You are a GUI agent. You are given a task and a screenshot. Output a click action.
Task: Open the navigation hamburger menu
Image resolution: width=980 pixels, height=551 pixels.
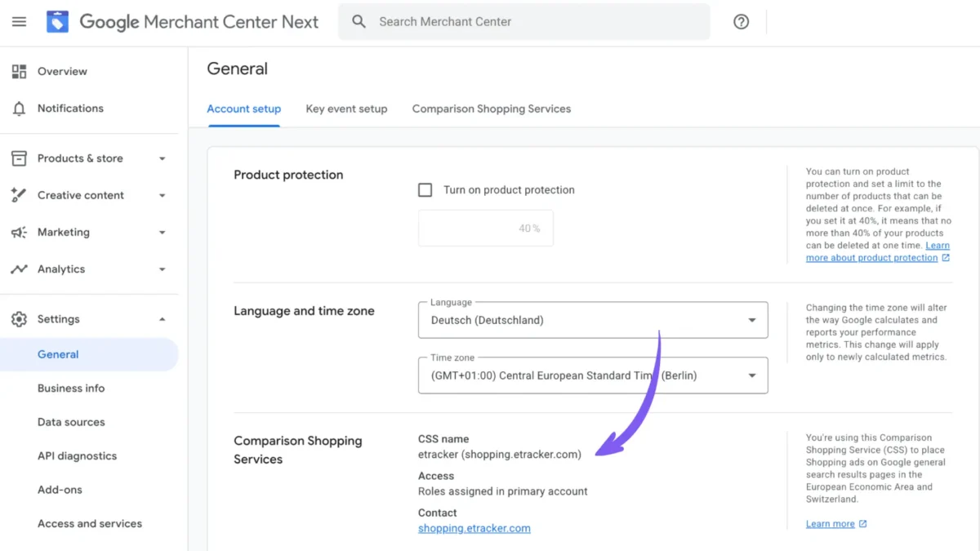19,21
